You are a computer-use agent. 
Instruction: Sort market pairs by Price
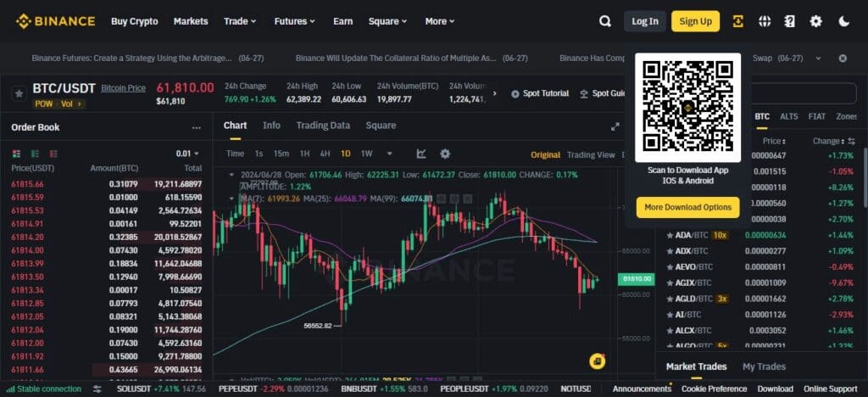click(x=773, y=141)
